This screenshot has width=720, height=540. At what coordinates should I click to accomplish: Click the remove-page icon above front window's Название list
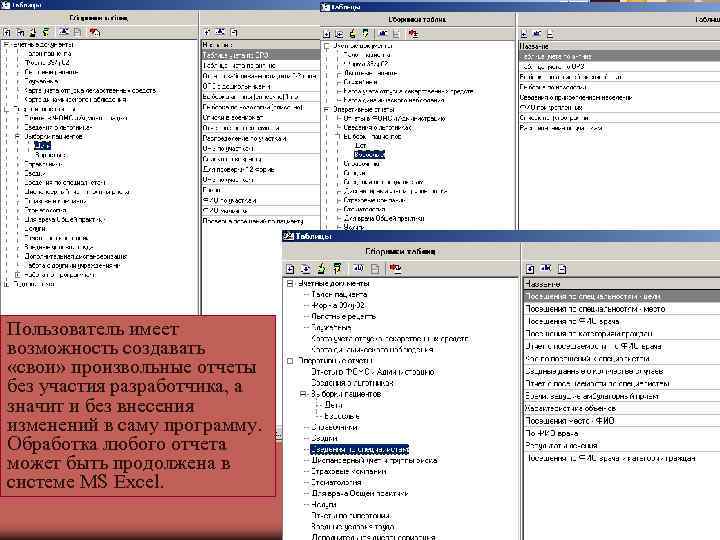pyautogui.click(x=562, y=269)
